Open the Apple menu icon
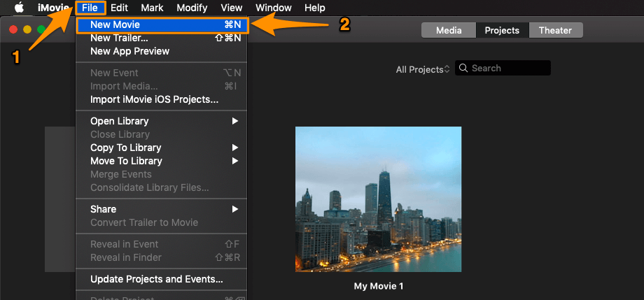 (x=20, y=8)
